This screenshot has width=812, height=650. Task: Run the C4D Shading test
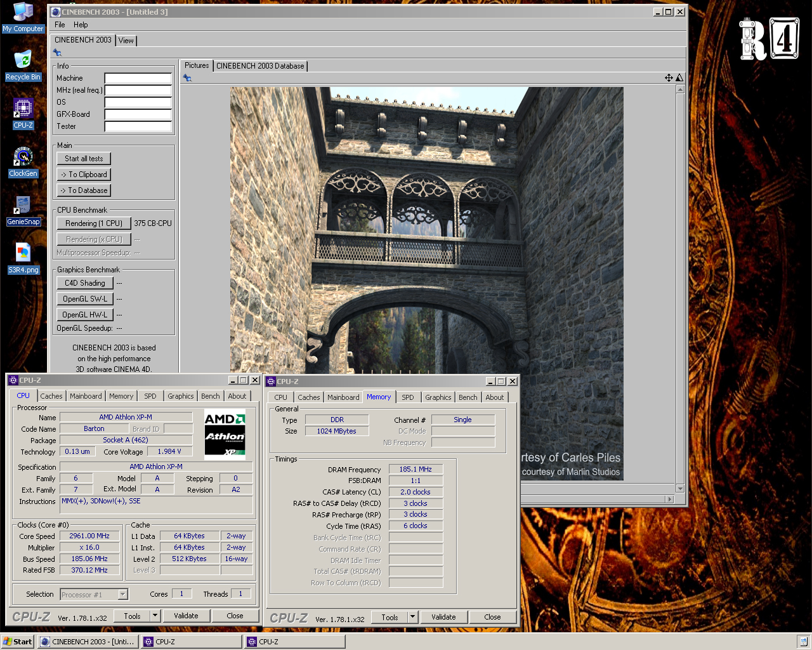[x=85, y=283]
